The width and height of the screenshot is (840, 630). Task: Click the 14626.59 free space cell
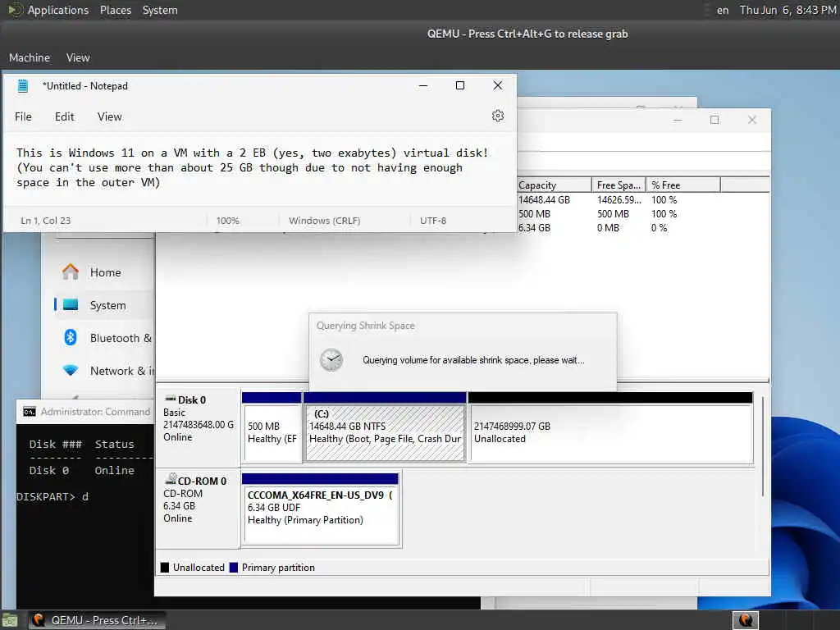tap(619, 200)
